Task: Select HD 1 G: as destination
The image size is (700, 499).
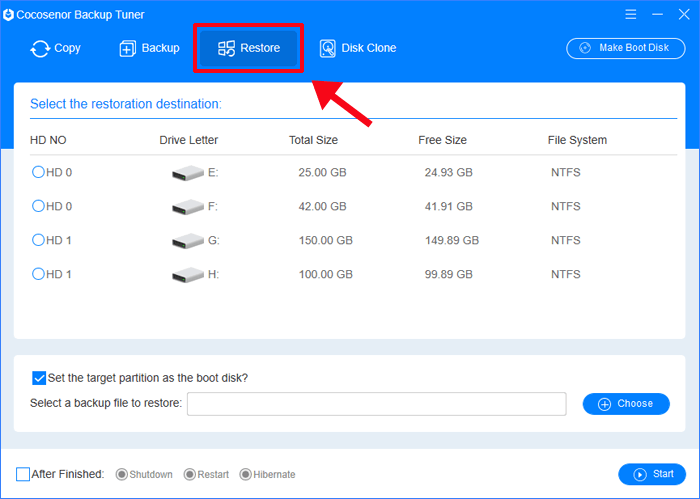Action: [38, 240]
